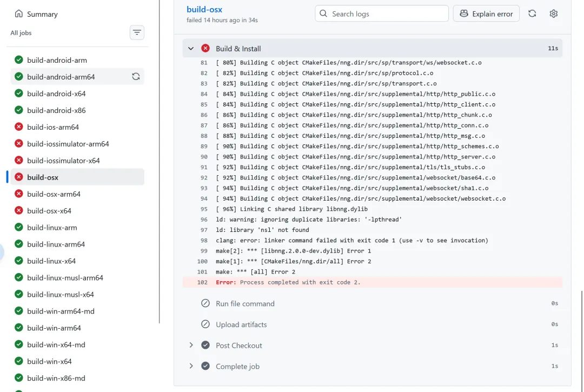Click the skipped icon for Run file command
This screenshot has width=584, height=392.
(205, 304)
